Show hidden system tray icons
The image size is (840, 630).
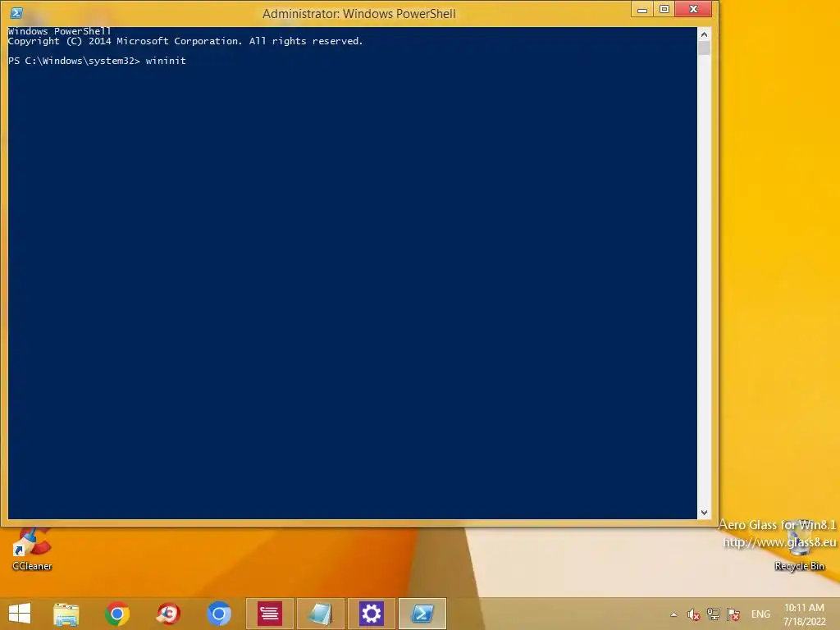(673, 614)
